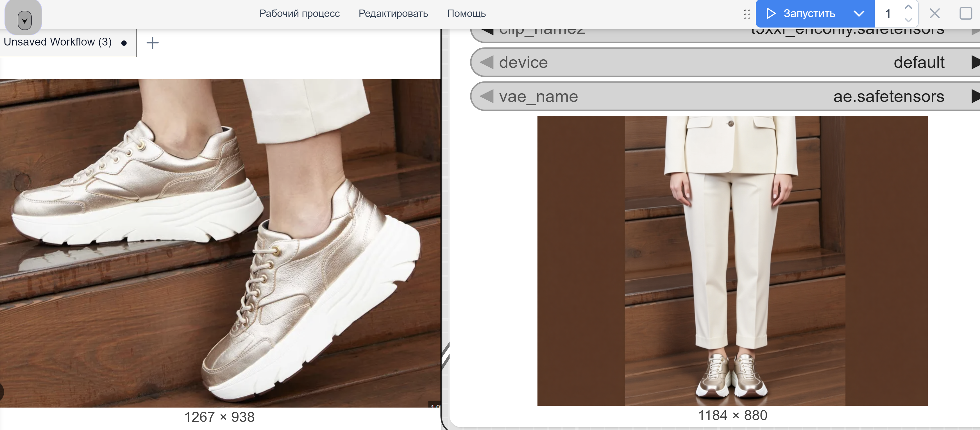Click the unsaved dot on workflow tab
The height and width of the screenshot is (430, 980).
point(124,43)
